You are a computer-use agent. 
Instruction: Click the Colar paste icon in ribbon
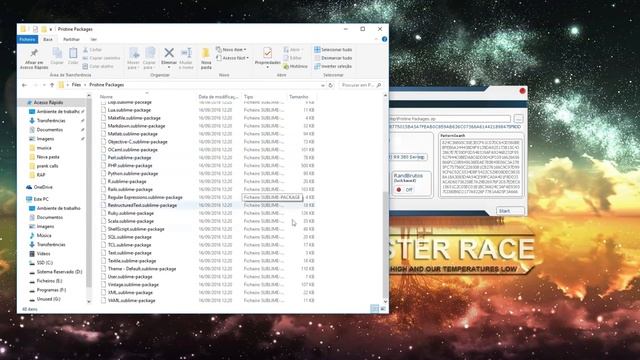coord(73,53)
